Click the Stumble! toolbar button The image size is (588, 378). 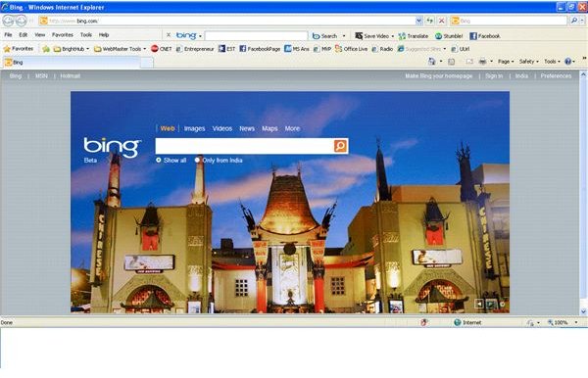pos(449,36)
